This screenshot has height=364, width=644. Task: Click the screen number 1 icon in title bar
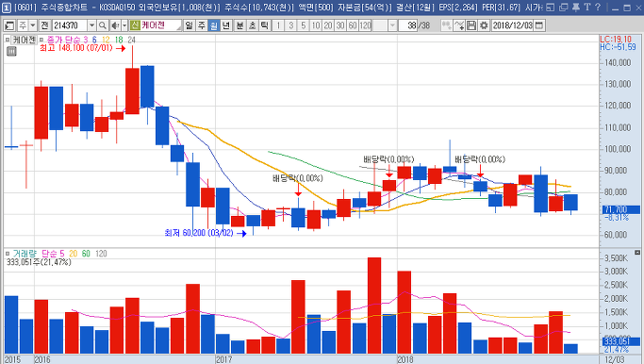pos(7,8)
